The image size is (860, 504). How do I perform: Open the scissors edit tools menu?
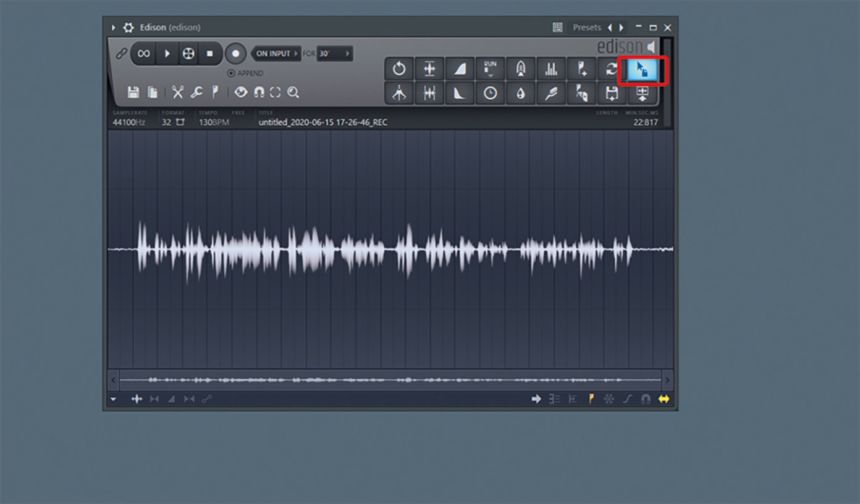pyautogui.click(x=178, y=93)
